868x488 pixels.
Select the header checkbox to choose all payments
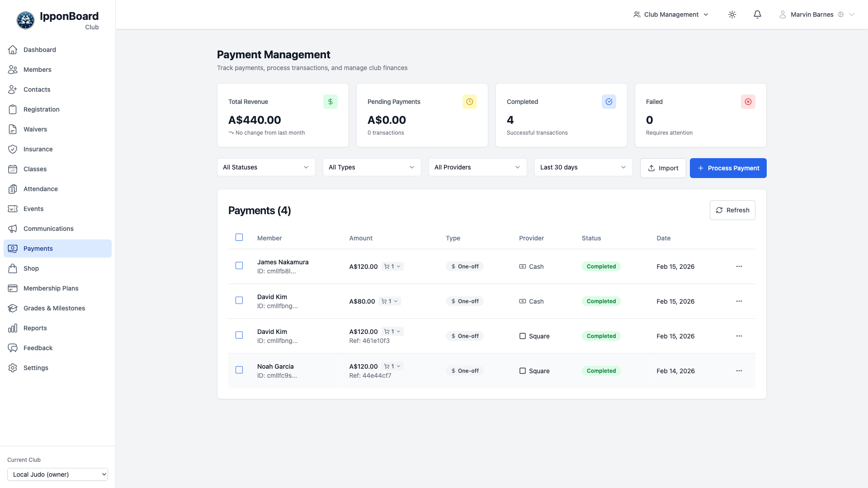[x=239, y=237]
